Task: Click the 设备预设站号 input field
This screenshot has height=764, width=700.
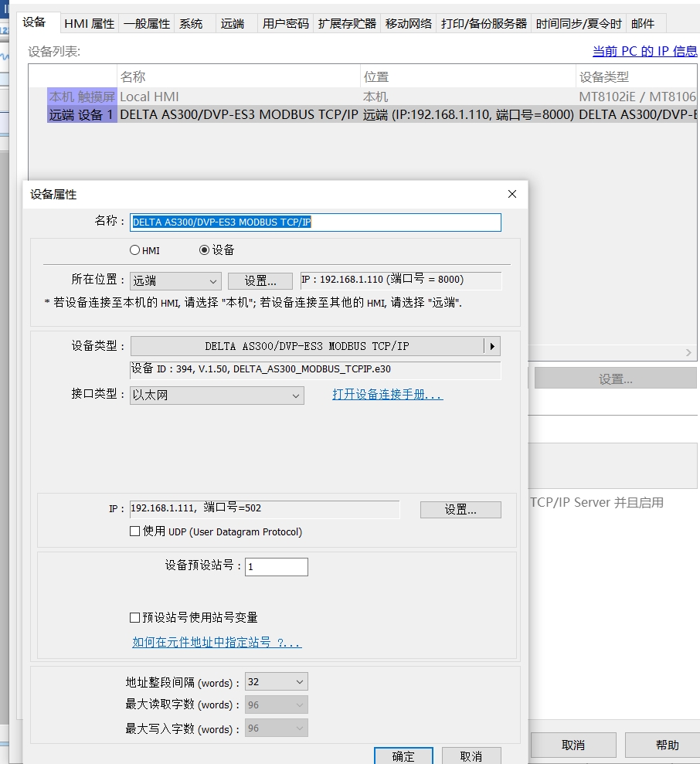Action: click(276, 567)
